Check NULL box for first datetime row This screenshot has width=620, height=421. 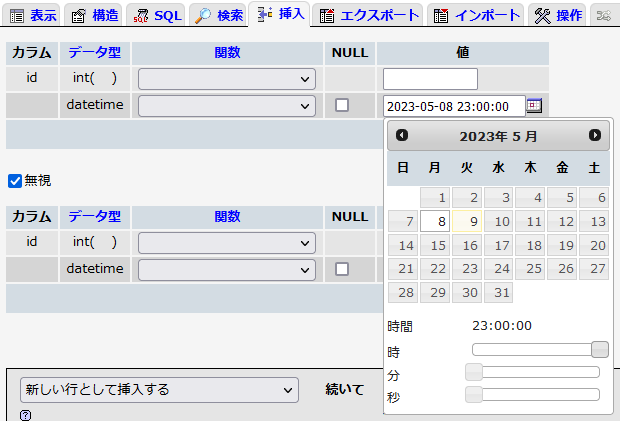(342, 105)
